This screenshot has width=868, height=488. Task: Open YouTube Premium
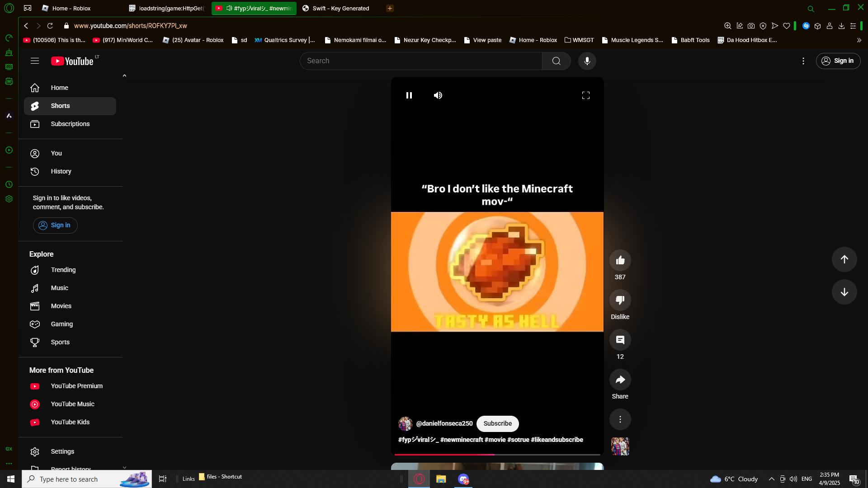70,386
